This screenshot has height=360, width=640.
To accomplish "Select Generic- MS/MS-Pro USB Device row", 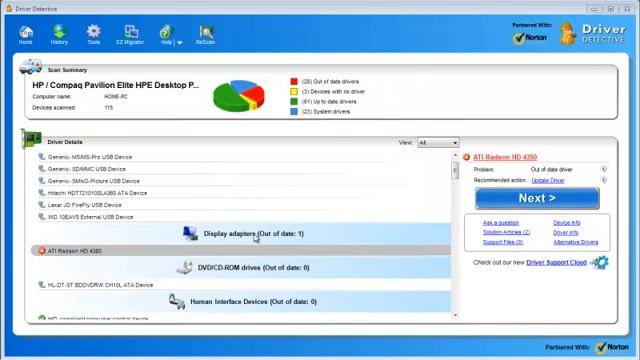I will point(244,157).
